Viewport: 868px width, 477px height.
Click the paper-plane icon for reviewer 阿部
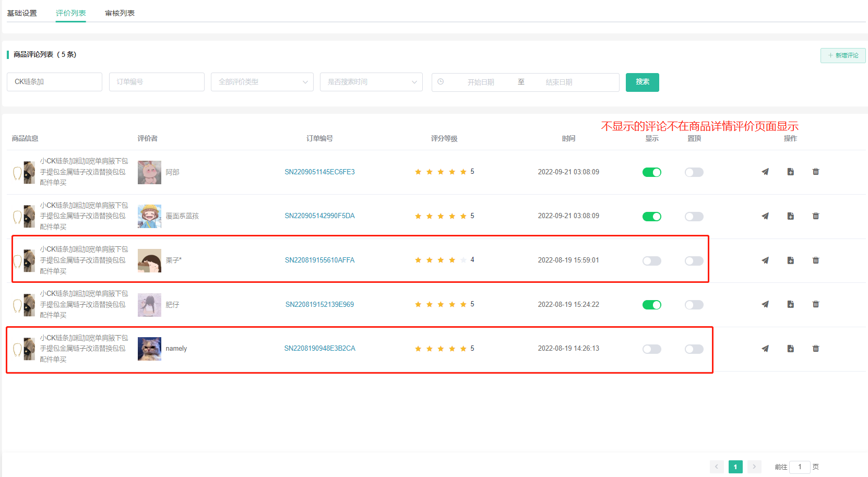(x=765, y=172)
